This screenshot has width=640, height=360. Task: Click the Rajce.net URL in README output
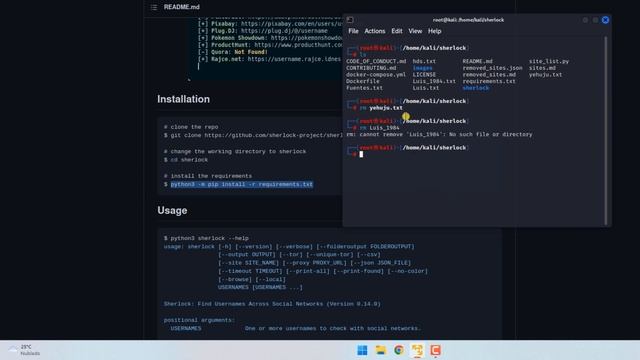click(294, 59)
